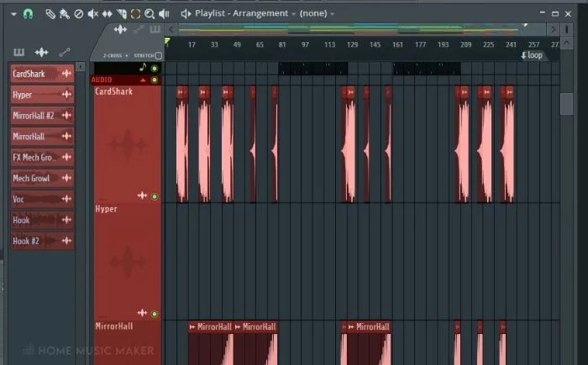Select the Draw pencil tool
This screenshot has width=588, height=365.
pyautogui.click(x=50, y=14)
